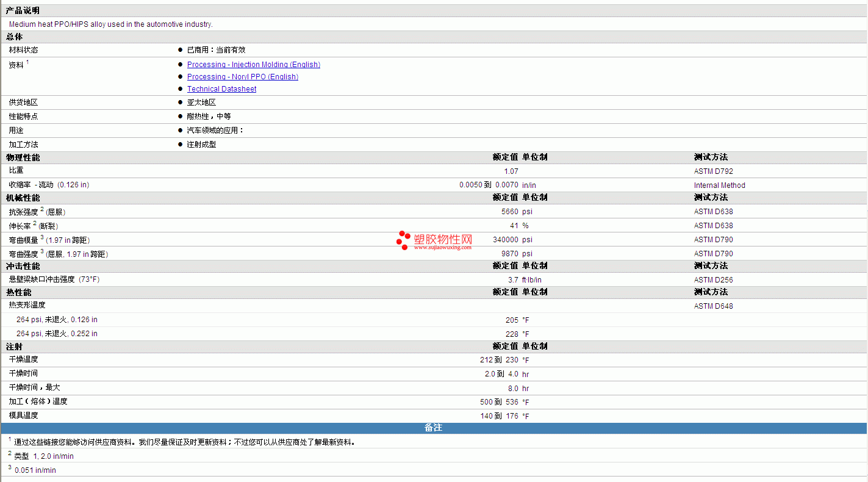The height and width of the screenshot is (482, 868).
Task: Select the 加工方法 row label
Action: 23,145
